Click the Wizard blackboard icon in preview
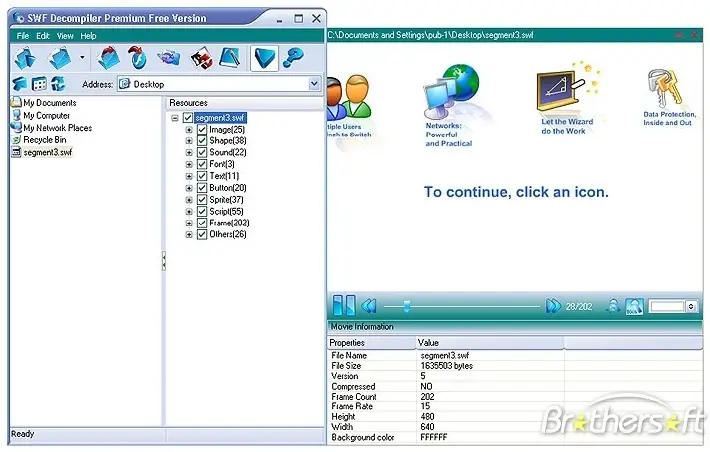 pyautogui.click(x=561, y=91)
